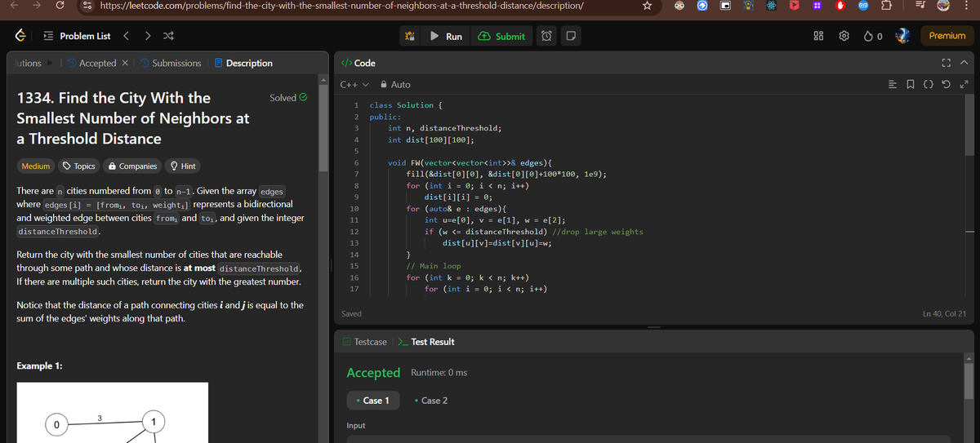
Task: Go to the next problem arrow
Action: [x=146, y=36]
